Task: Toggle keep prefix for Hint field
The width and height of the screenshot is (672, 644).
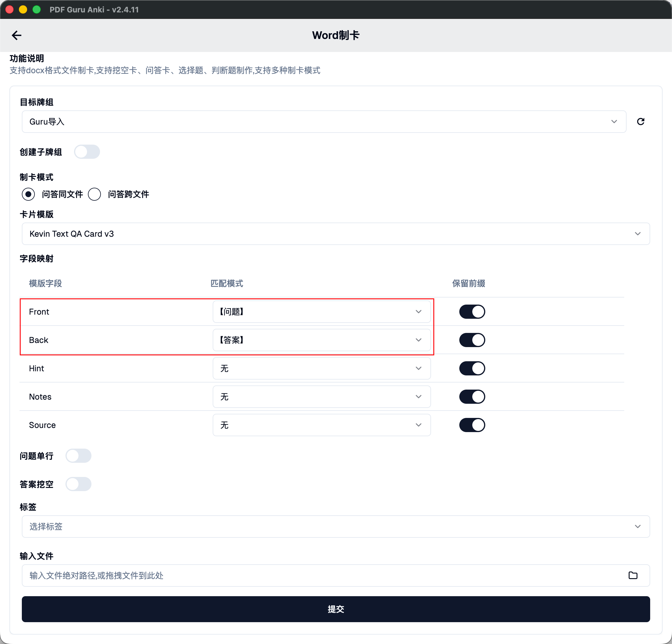Action: pos(472,368)
